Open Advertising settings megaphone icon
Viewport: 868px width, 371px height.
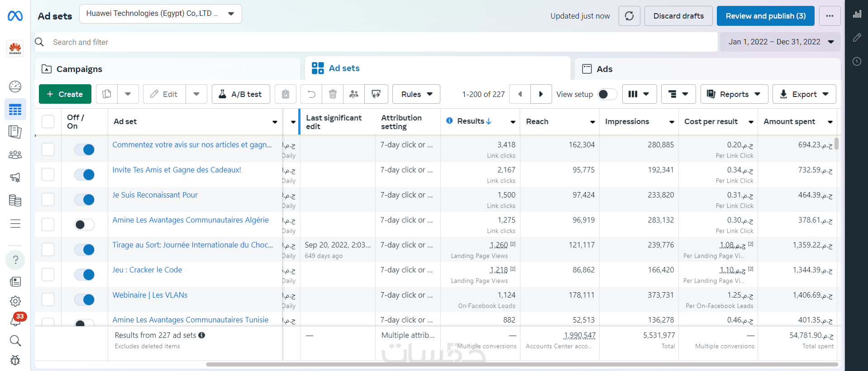coord(15,178)
